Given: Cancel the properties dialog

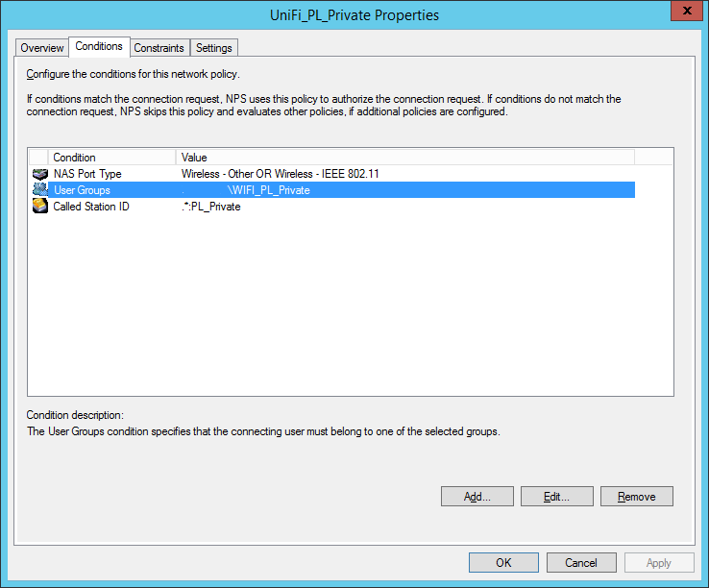Looking at the screenshot, I should point(581,563).
